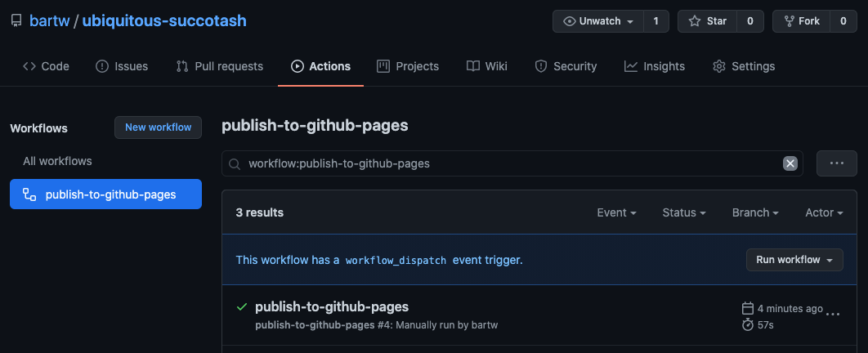The image size is (868, 353).
Task: Star this repository
Action: click(x=707, y=21)
